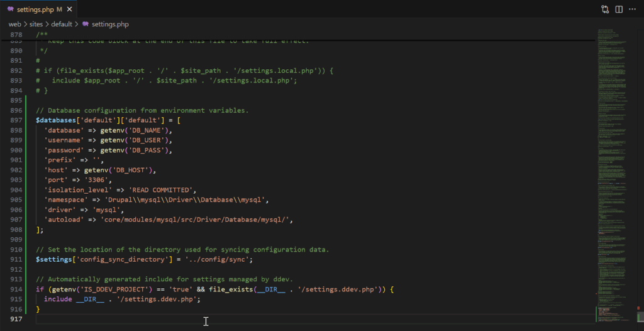Close the settings.php tab
This screenshot has width=644, height=331.
70,10
